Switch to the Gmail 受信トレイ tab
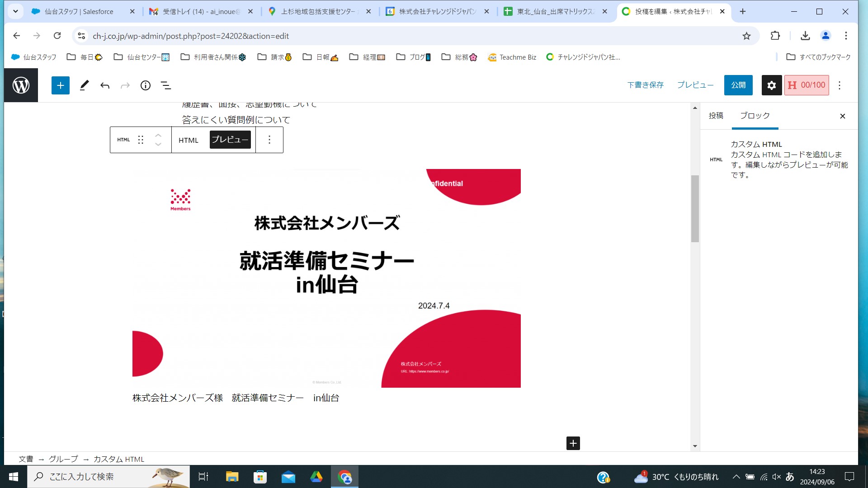 click(201, 11)
